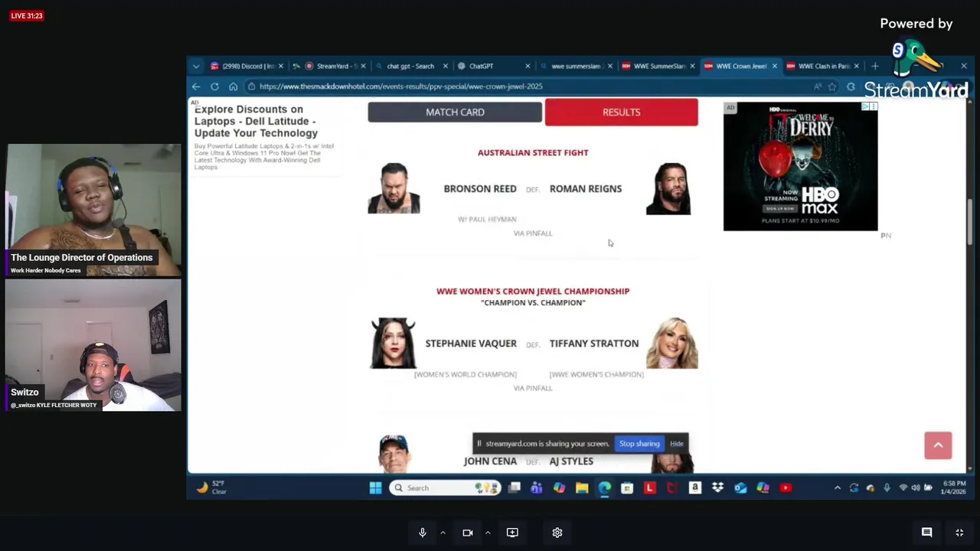The image size is (980, 551).
Task: Open Task View on the taskbar
Action: (x=514, y=488)
